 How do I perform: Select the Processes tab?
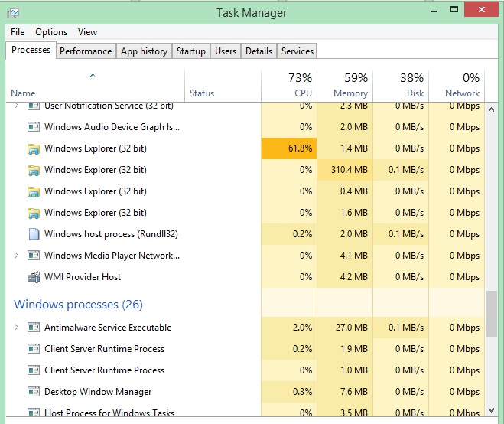[31, 51]
